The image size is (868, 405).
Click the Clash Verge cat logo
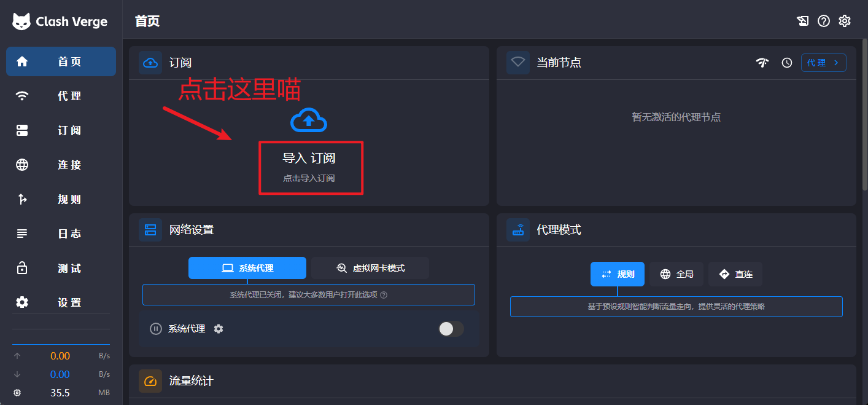(x=21, y=22)
